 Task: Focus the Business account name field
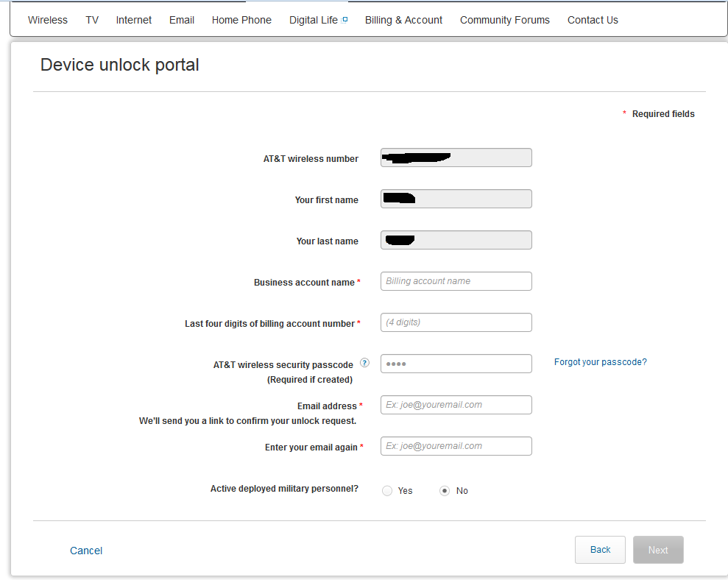[456, 281]
